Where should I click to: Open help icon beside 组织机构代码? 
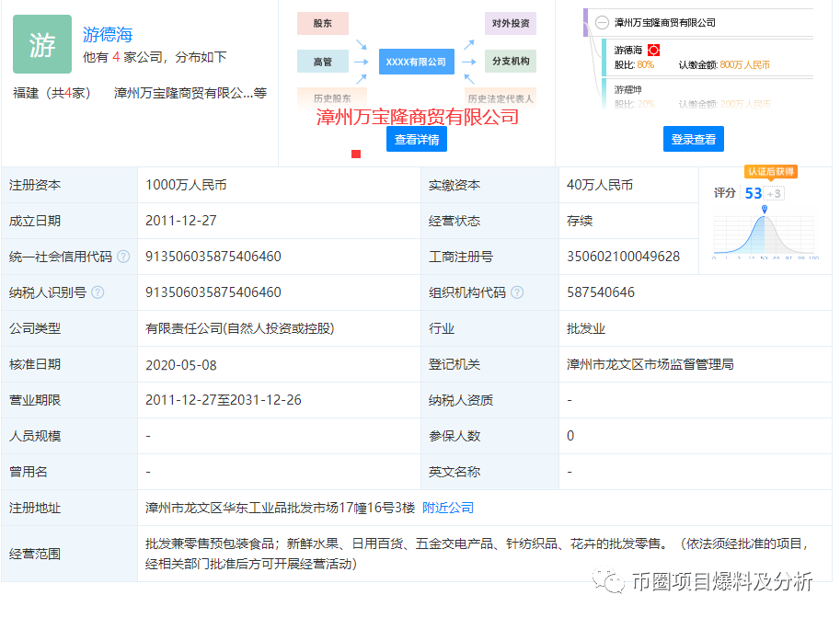[517, 292]
